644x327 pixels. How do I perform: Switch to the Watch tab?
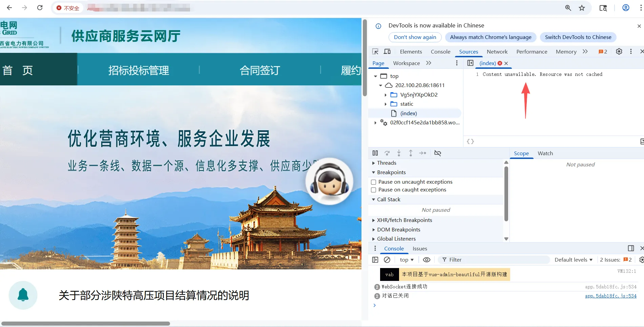pyautogui.click(x=545, y=153)
